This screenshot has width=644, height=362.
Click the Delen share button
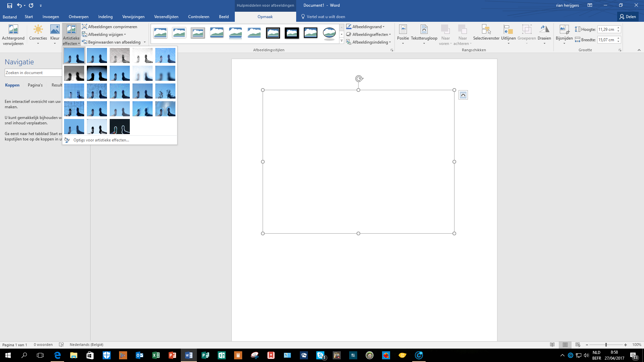[628, 17]
